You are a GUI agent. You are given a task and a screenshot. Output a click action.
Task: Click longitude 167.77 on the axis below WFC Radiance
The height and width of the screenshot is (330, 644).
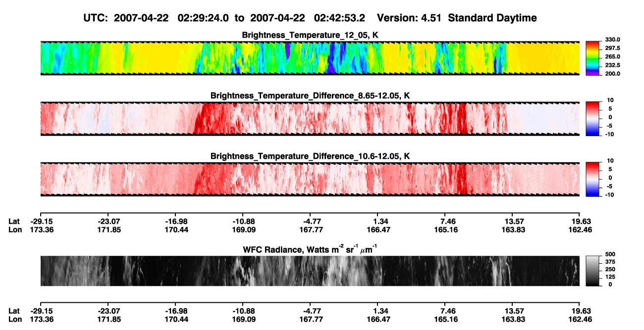[x=310, y=319]
